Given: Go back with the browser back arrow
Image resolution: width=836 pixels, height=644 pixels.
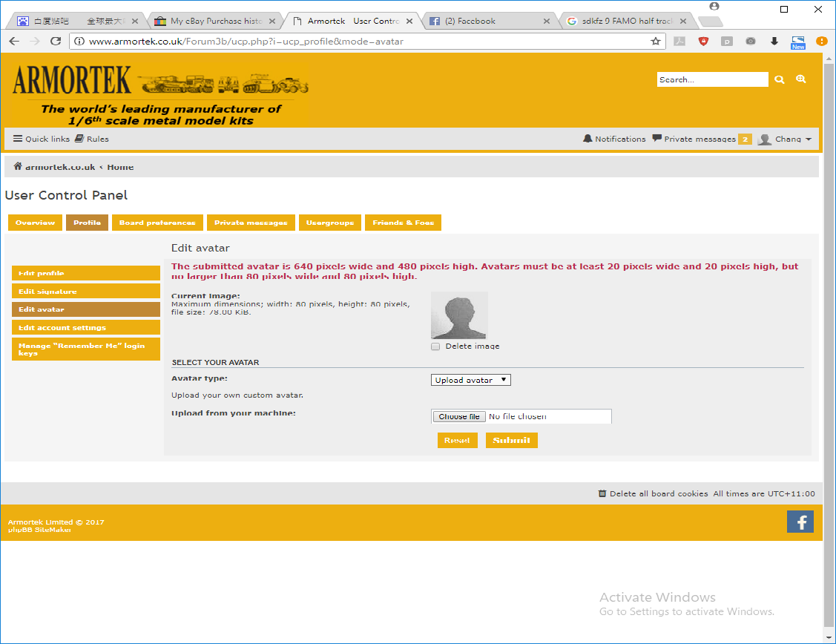Looking at the screenshot, I should click(14, 41).
